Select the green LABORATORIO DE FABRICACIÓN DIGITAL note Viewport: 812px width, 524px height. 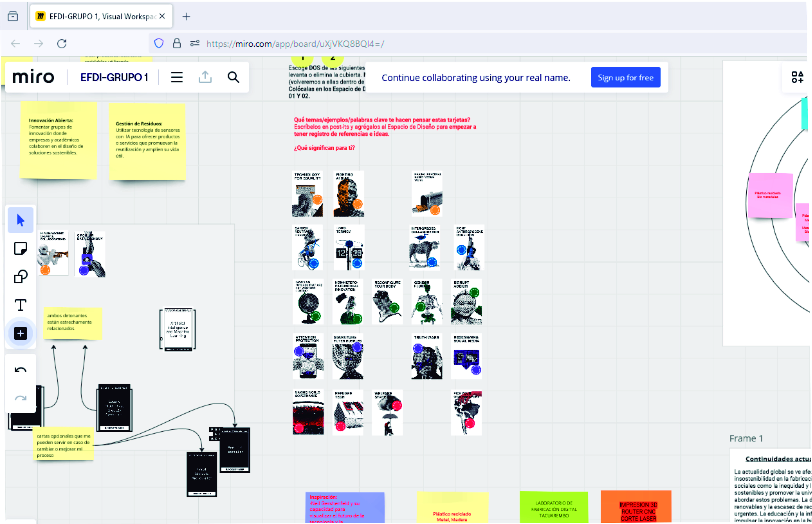click(x=554, y=507)
